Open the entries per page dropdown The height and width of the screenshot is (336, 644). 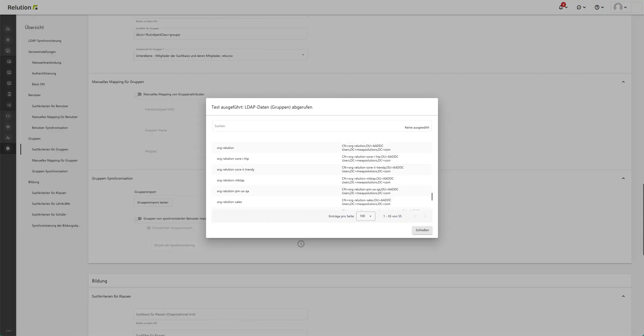pyautogui.click(x=366, y=216)
